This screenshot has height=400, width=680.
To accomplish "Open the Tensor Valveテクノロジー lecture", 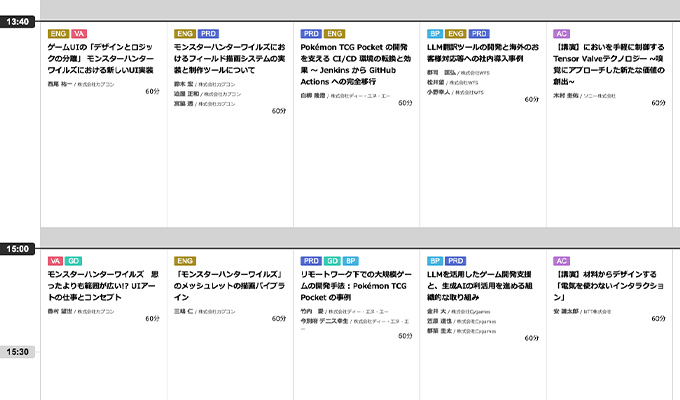I will click(608, 64).
